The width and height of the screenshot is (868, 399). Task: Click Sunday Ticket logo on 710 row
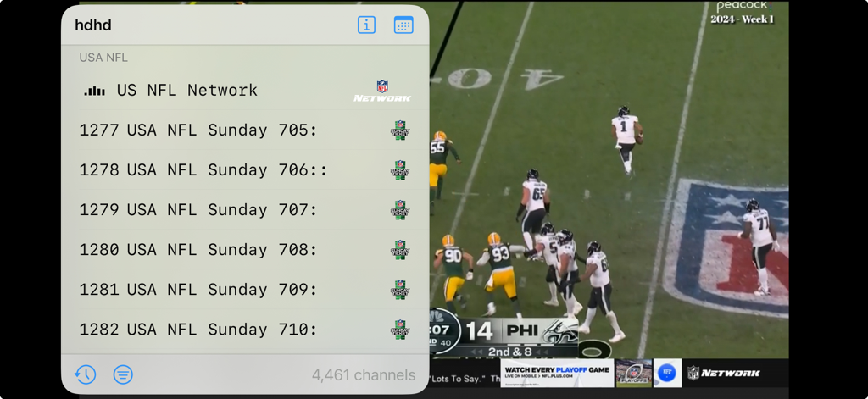[x=400, y=330]
